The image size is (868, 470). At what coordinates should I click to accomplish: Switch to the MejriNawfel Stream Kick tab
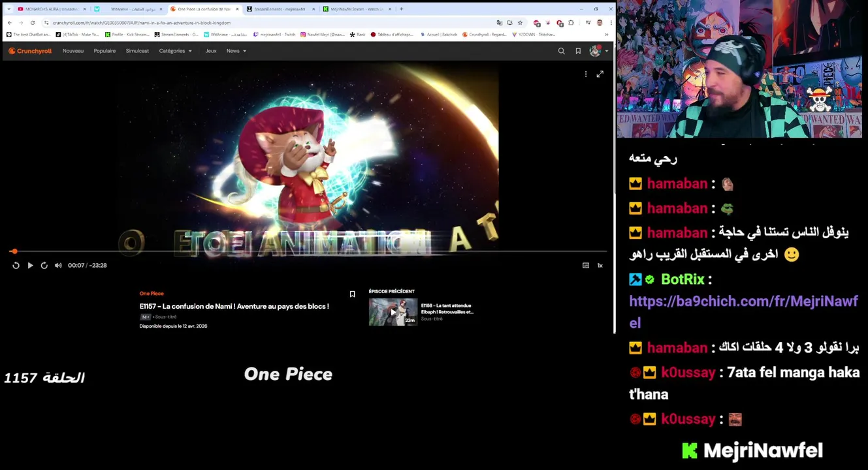pyautogui.click(x=357, y=9)
